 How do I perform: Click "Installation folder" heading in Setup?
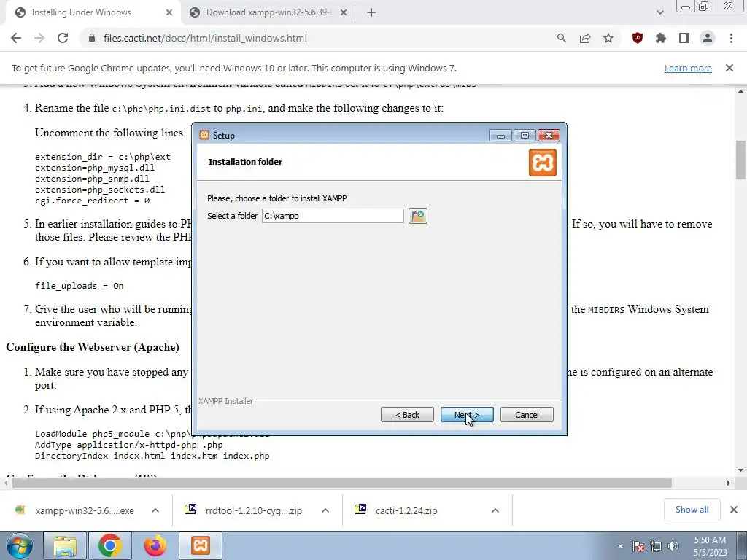(245, 162)
